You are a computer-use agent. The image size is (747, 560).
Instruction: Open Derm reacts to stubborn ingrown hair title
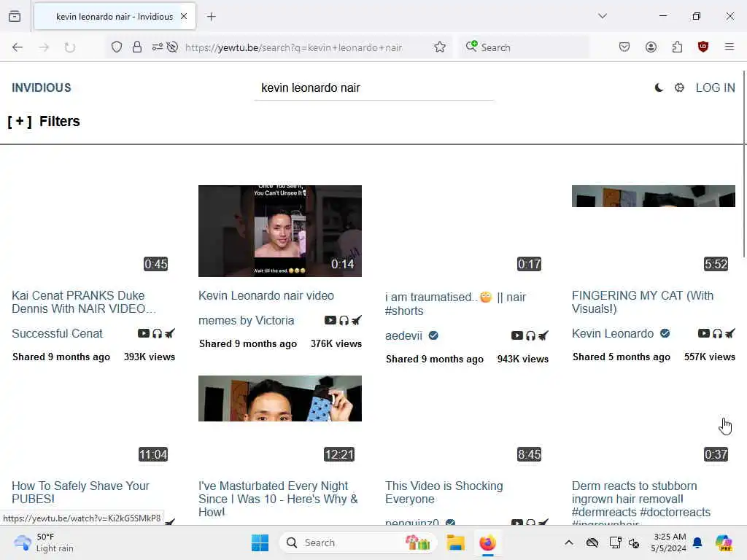[641, 502]
